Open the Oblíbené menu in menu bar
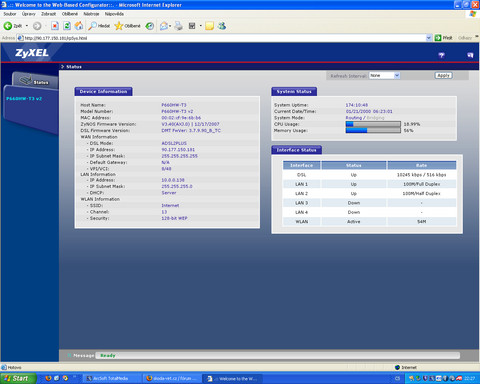Image resolution: width=480 pixels, height=384 pixels. [x=70, y=14]
